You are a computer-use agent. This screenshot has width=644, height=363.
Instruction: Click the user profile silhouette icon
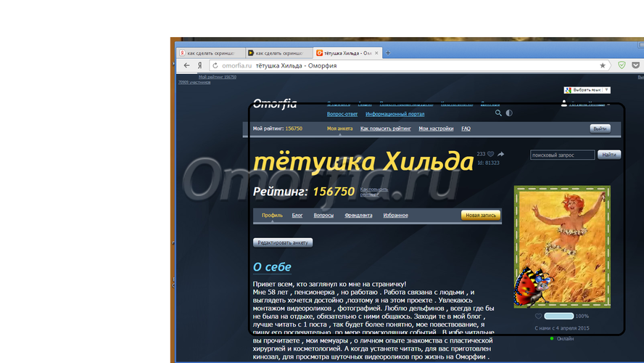[x=564, y=104]
